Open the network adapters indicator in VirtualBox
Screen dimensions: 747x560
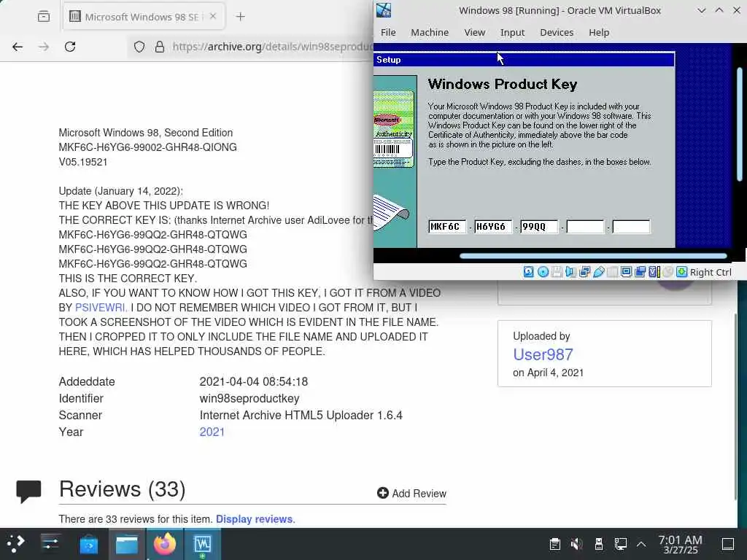pos(585,272)
